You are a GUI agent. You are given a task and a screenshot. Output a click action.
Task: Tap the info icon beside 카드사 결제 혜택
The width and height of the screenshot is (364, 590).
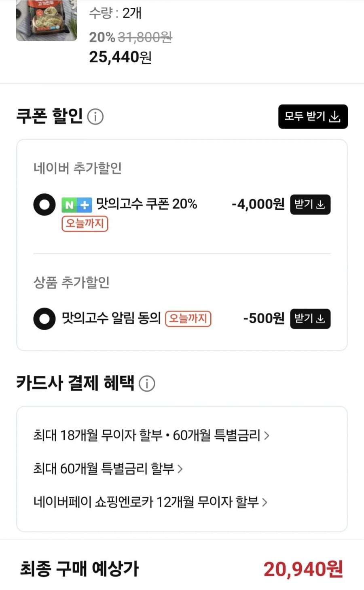[x=147, y=383]
